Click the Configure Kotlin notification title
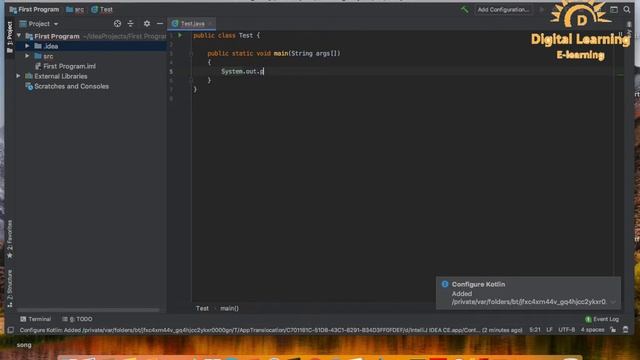This screenshot has height=360, width=640. [x=478, y=284]
